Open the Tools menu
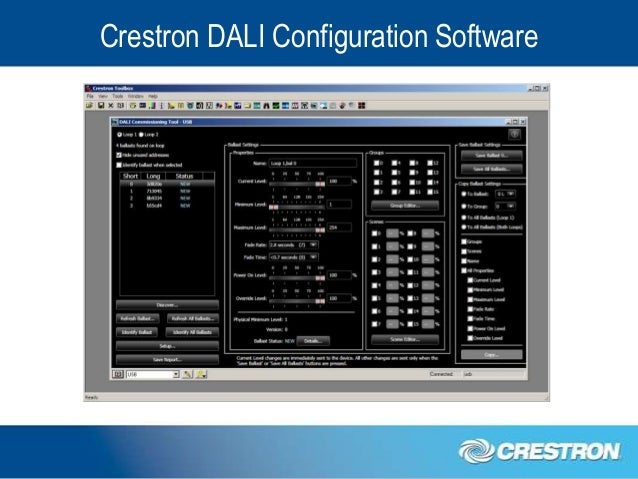The height and width of the screenshot is (479, 638). [118, 96]
